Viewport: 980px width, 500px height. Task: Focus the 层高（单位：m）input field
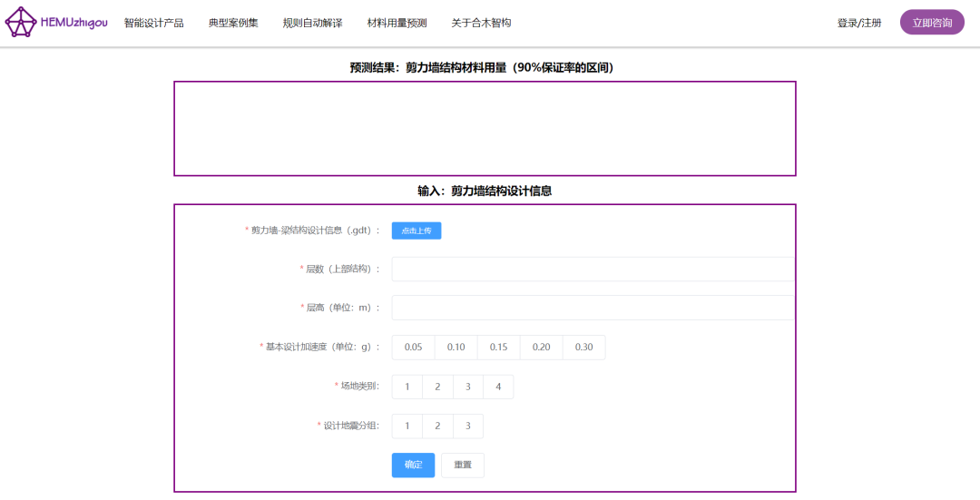click(592, 308)
